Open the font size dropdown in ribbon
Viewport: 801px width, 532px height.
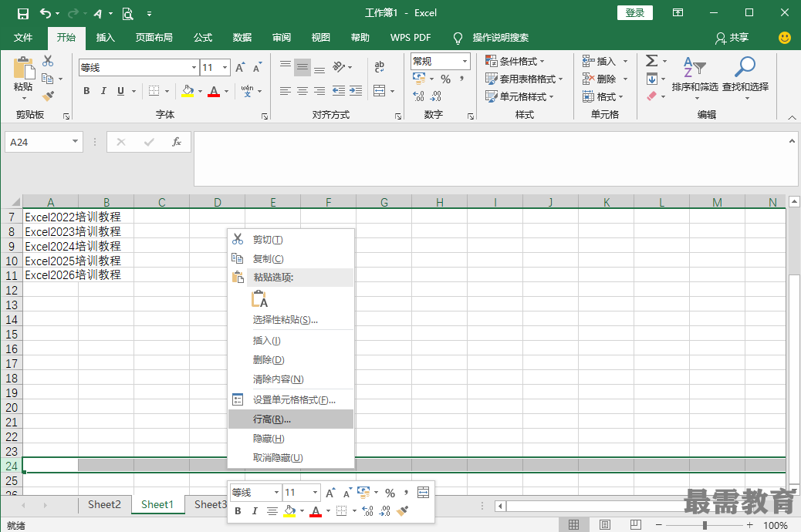(x=225, y=67)
